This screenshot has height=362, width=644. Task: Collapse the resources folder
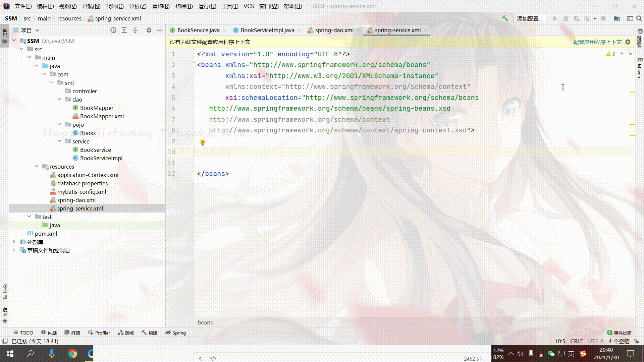point(37,166)
